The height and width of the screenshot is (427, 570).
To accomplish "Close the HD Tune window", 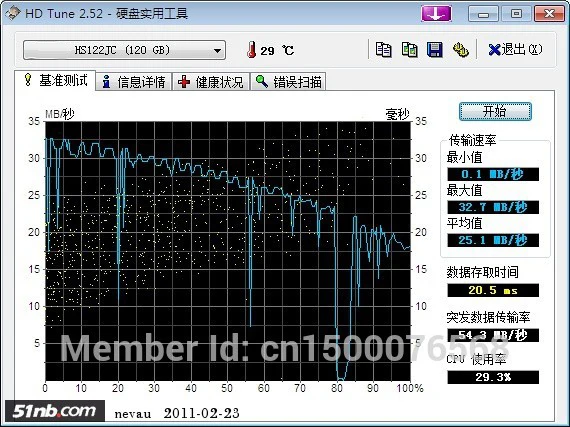I will (549, 14).
